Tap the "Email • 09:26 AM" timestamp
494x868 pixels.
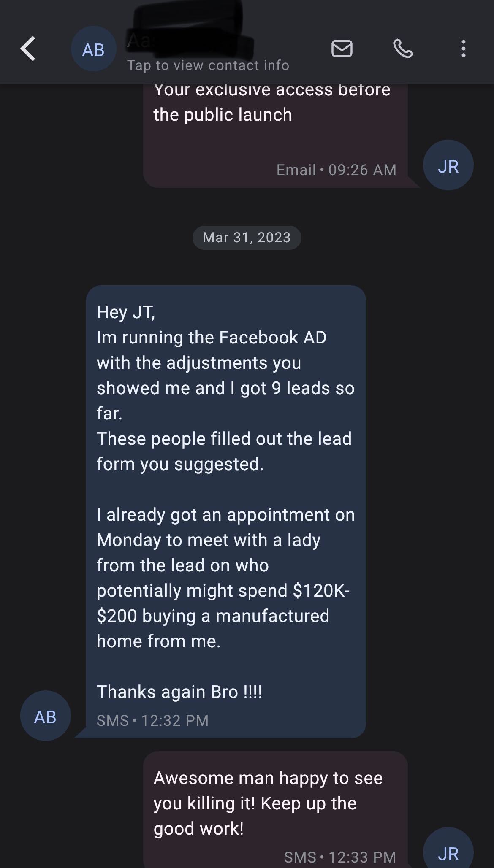(x=336, y=170)
